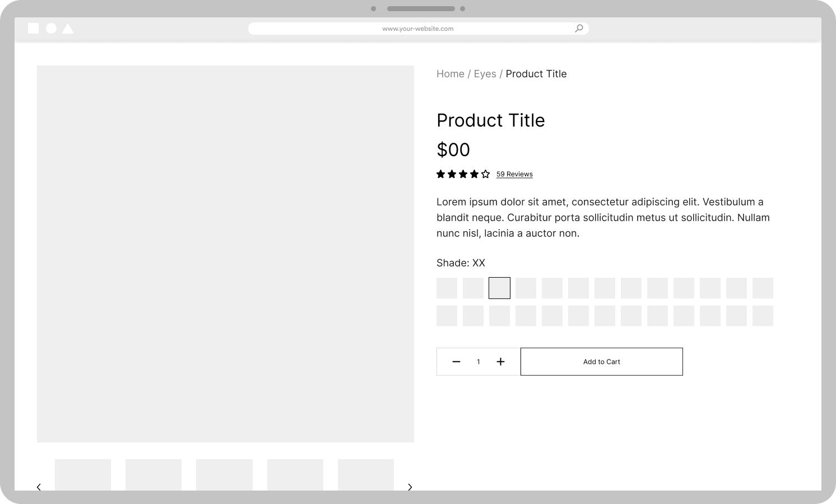
Task: Show previous thumbnails with left chevron
Action: coord(39,487)
